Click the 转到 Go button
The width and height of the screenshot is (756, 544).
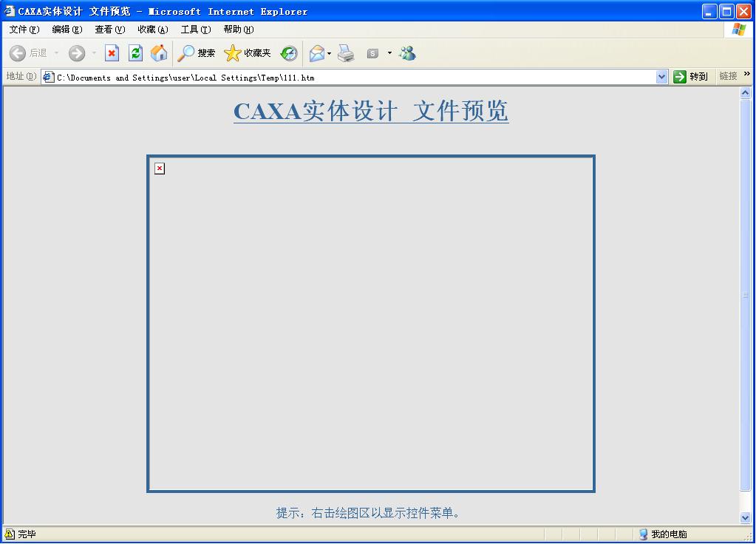690,77
